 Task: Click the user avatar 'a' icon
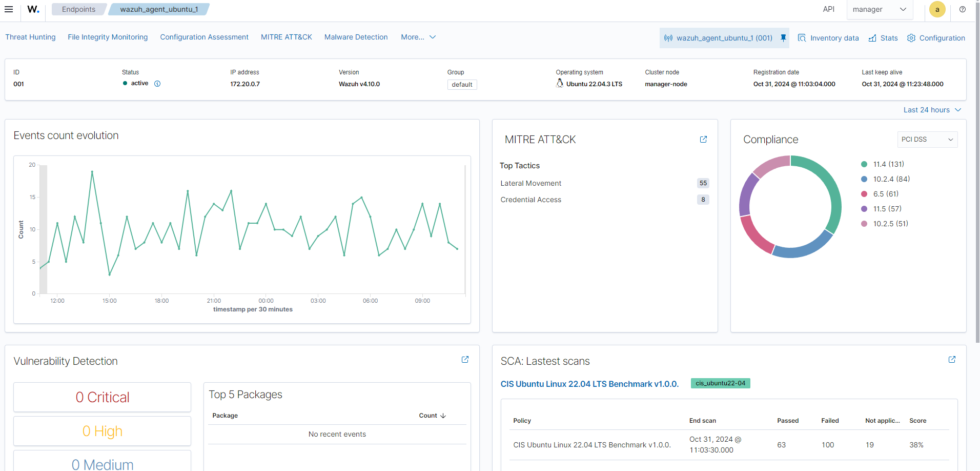coord(937,9)
